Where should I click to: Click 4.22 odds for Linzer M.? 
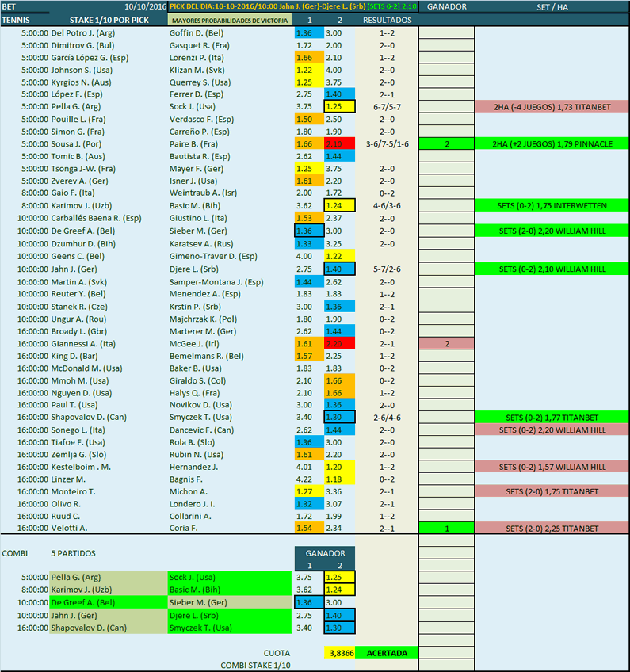pyautogui.click(x=304, y=479)
